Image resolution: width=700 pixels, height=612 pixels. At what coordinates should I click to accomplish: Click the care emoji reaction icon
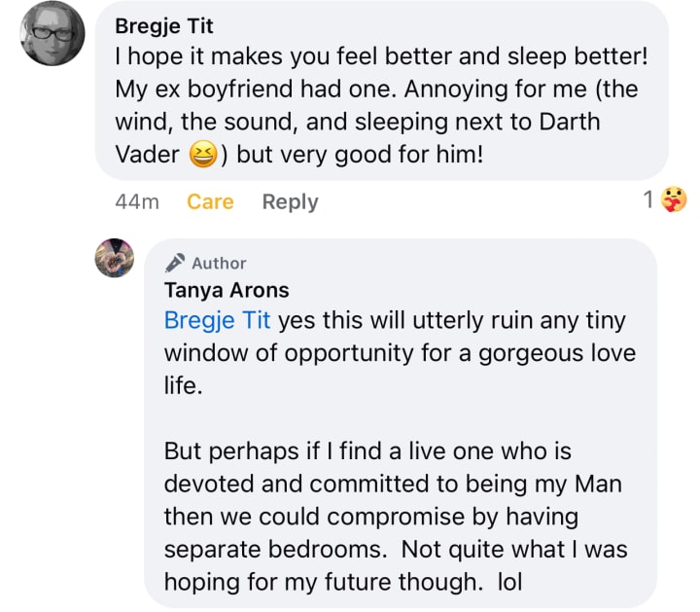[x=673, y=199]
